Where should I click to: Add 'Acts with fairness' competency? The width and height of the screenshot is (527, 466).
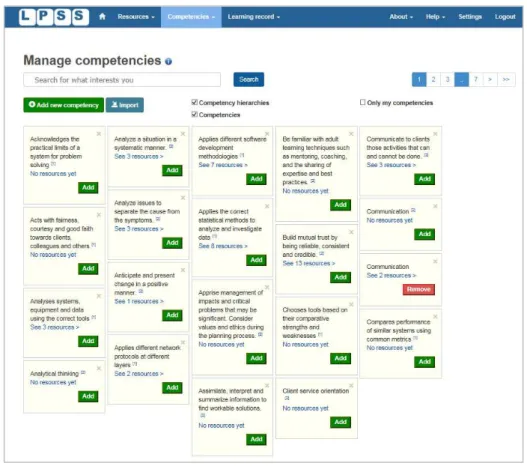(x=88, y=268)
